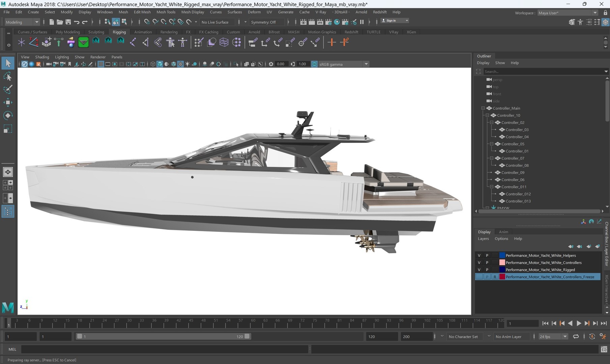The image size is (610, 364).
Task: Switch to the Poly Modeling shelf tab
Action: tap(68, 32)
